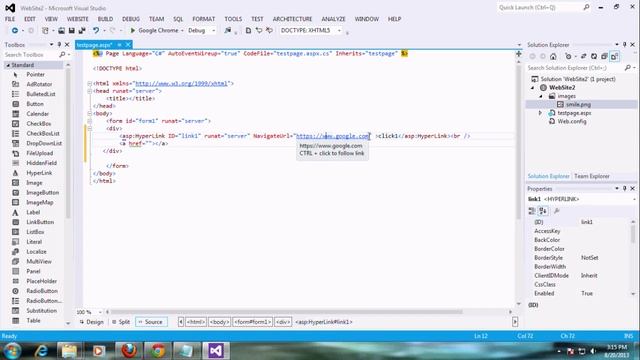
Task: Open the ARCHITECTURE menu
Action: [292, 19]
